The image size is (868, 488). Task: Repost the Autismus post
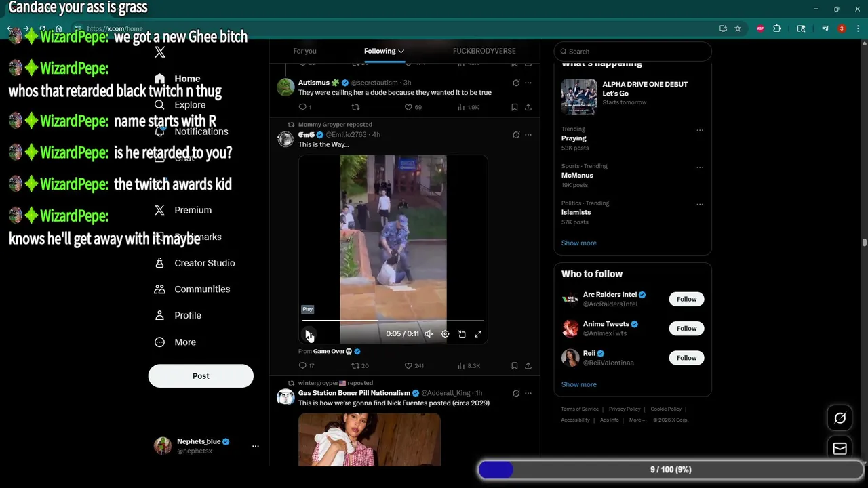(x=355, y=108)
